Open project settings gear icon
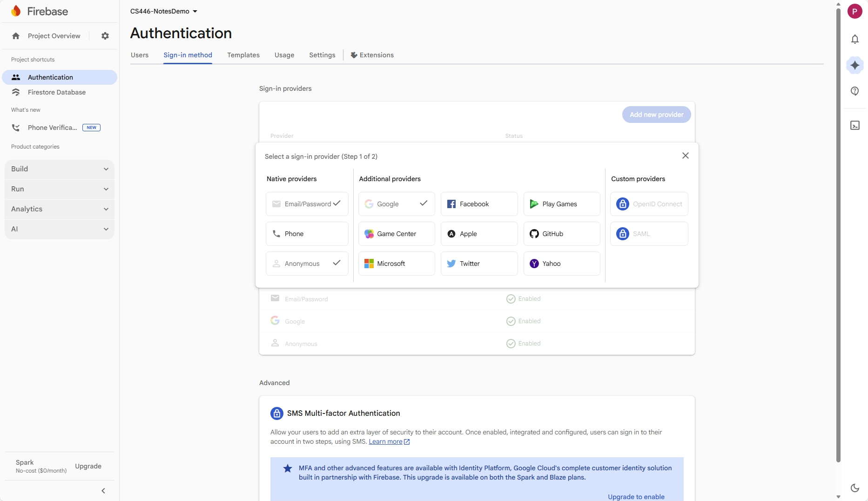The height and width of the screenshot is (501, 868). click(x=105, y=36)
